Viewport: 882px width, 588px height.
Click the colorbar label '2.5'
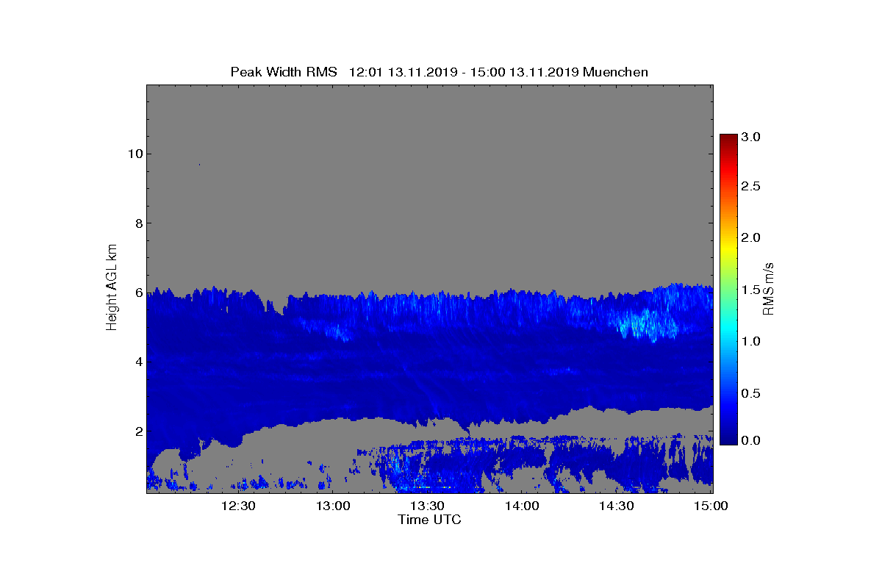pyautogui.click(x=750, y=187)
